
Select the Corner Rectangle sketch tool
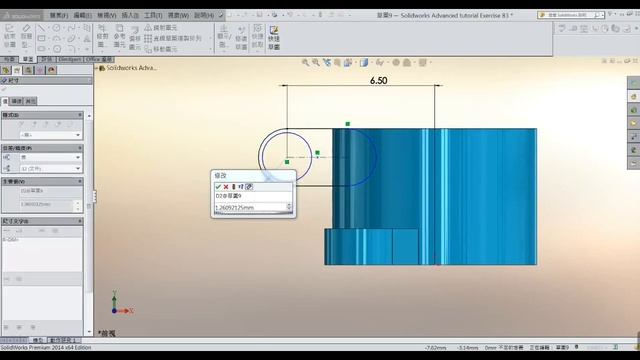pyautogui.click(x=41, y=38)
